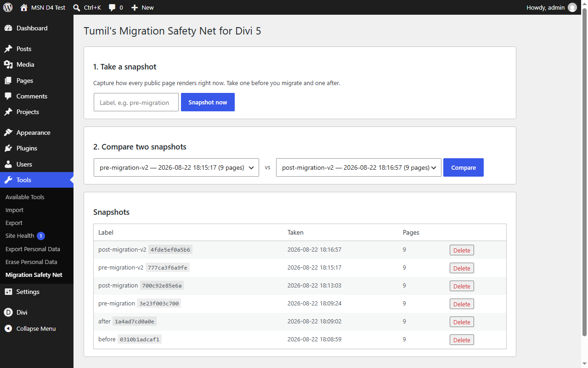Click the Plugins plug icon
The image size is (588, 368).
[8, 148]
